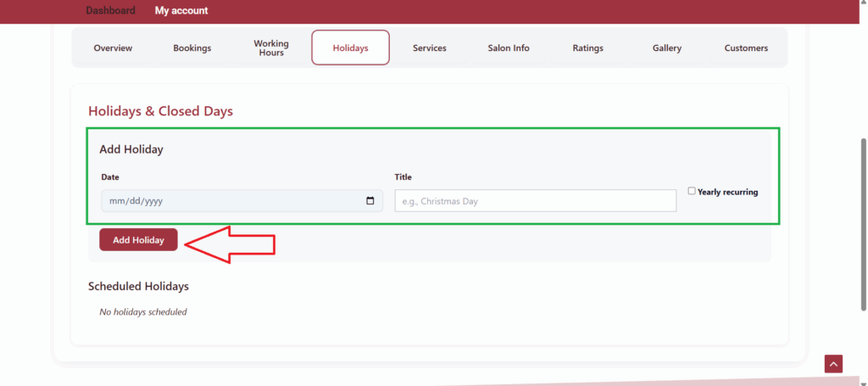View the Ratings tab
Screen dimensions: 868x386
click(x=587, y=48)
